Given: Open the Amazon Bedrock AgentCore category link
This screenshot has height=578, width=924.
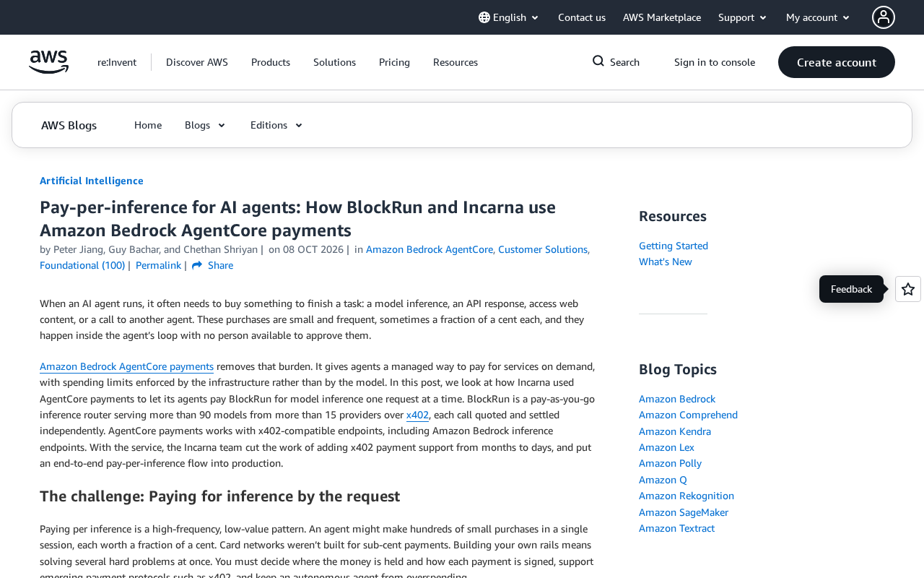Looking at the screenshot, I should pyautogui.click(x=430, y=249).
